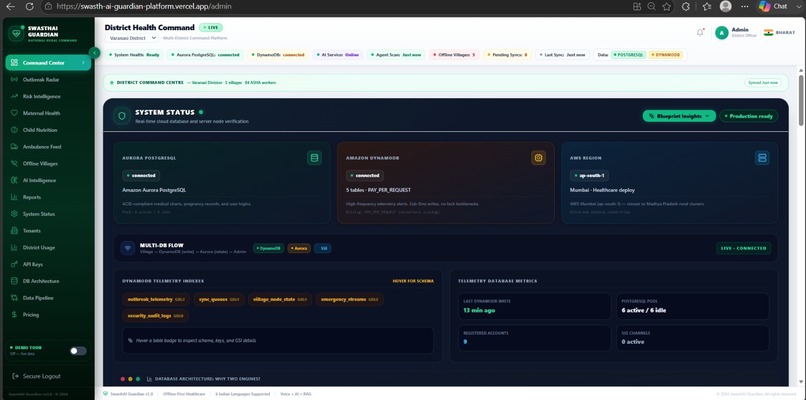The height and width of the screenshot is (400, 806).
Task: Click the System Status gear icon in sidebar
Action: pos(14,214)
